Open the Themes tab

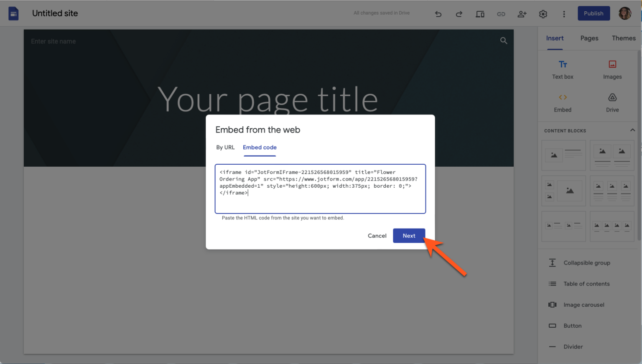coord(624,38)
